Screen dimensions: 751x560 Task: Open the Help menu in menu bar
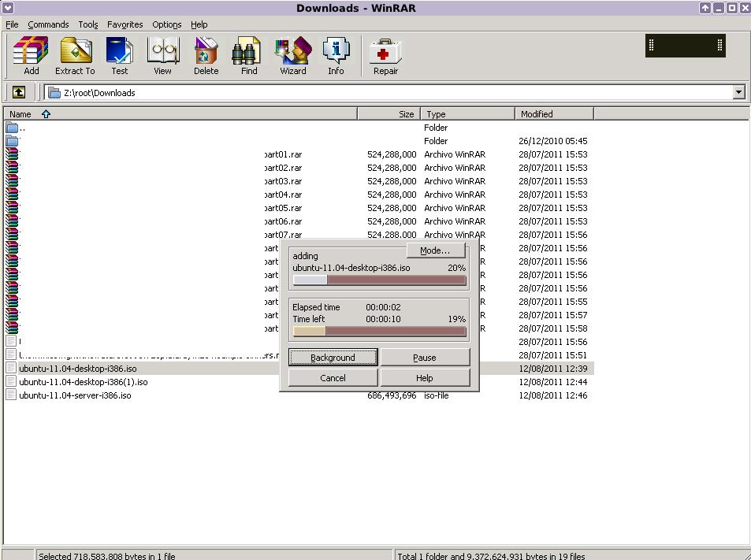pyautogui.click(x=199, y=24)
